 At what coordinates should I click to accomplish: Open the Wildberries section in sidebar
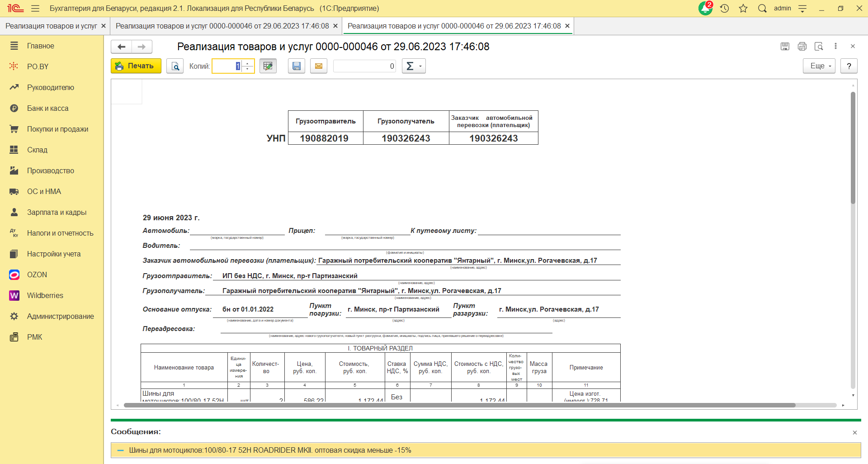point(45,295)
